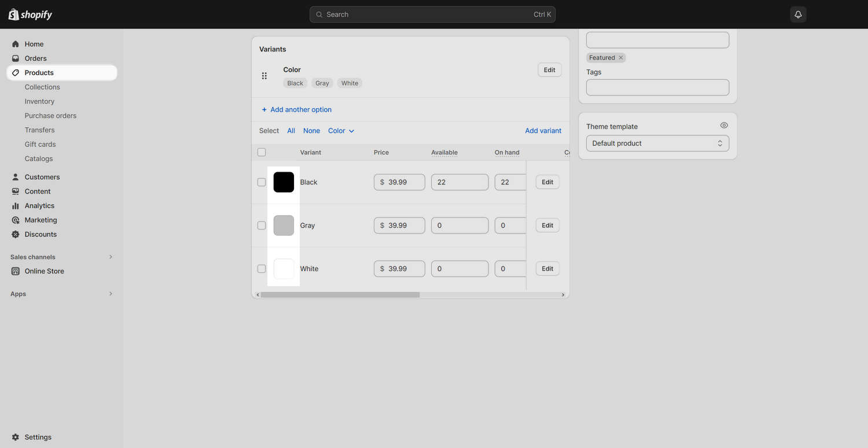Image resolution: width=868 pixels, height=448 pixels.
Task: Click the scrollbar right arrow
Action: click(563, 295)
